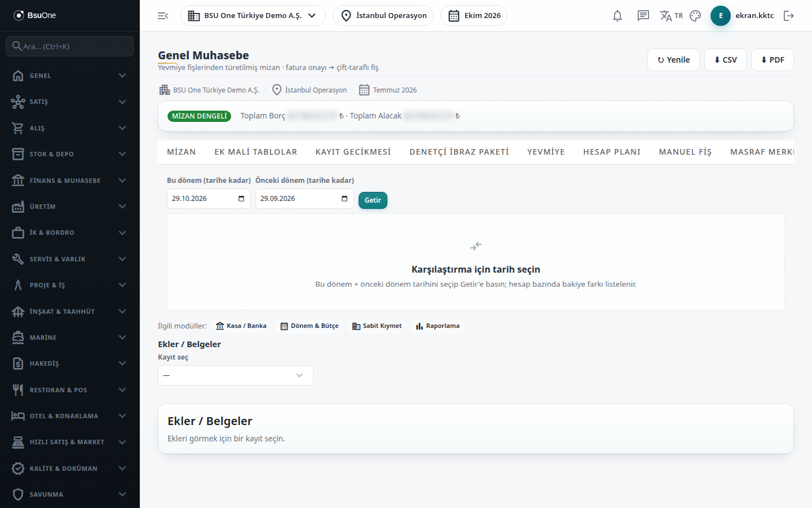Expand the İK & Bordro section
The height and width of the screenshot is (508, 812).
click(70, 233)
